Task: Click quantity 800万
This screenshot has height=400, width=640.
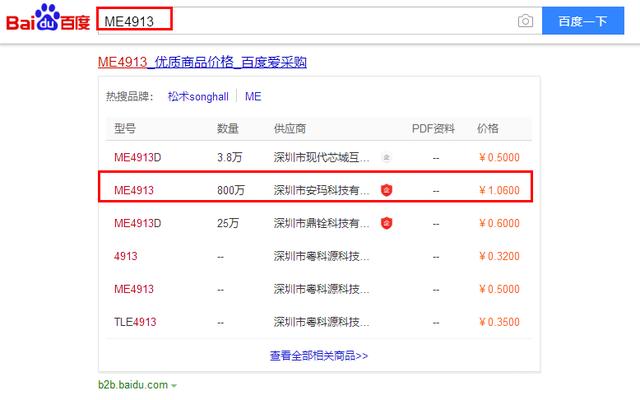Action: coord(231,190)
